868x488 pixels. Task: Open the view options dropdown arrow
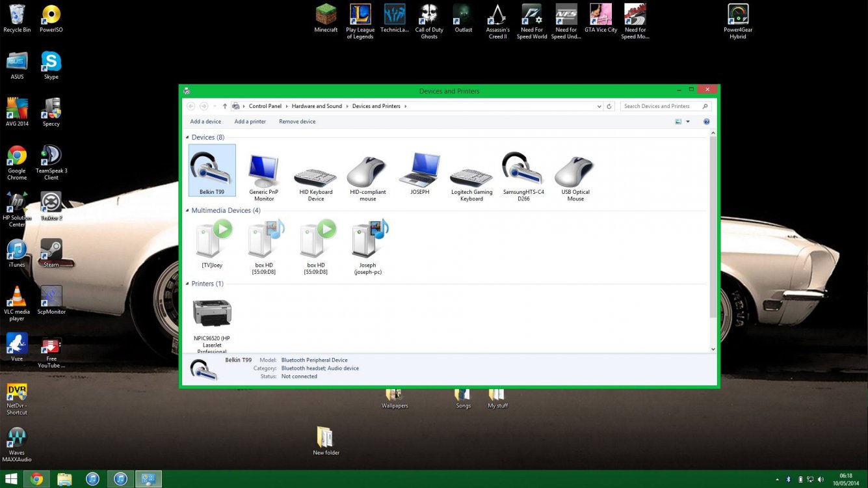(x=688, y=122)
